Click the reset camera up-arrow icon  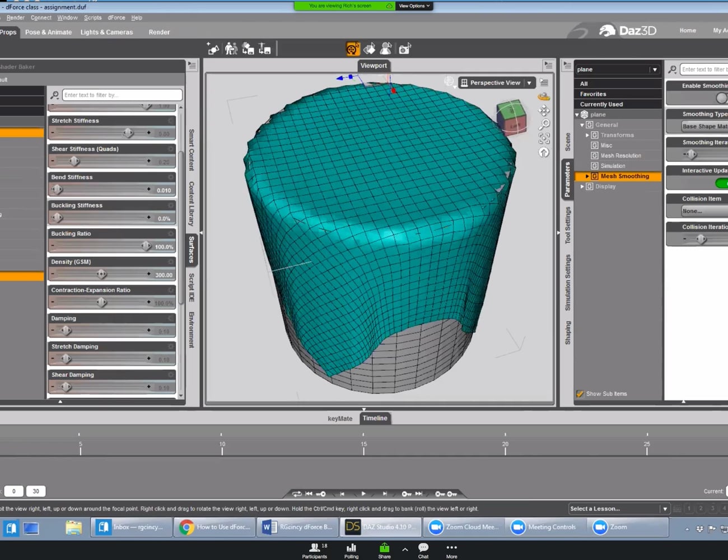544,152
